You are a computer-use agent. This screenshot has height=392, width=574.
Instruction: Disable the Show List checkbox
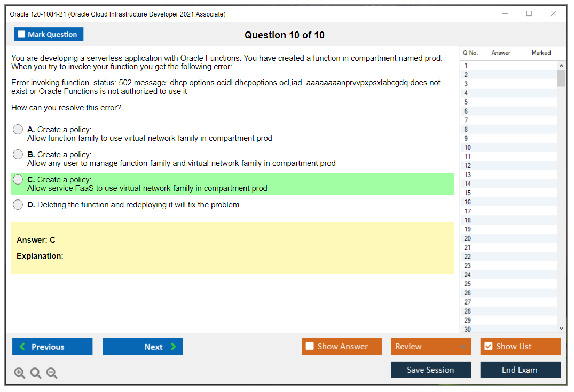point(488,346)
